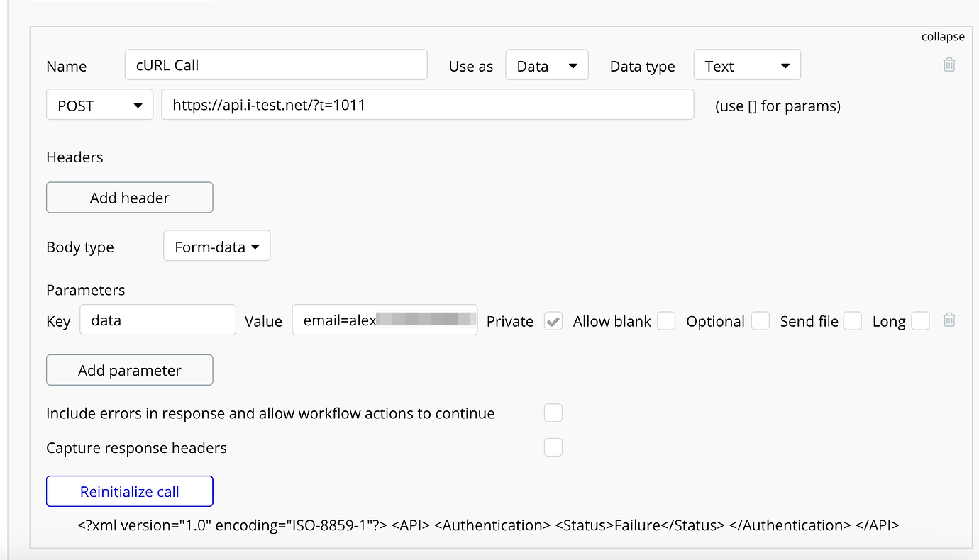The height and width of the screenshot is (560, 979).
Task: Delete the cURL Call with the trash icon
Action: pyautogui.click(x=949, y=65)
